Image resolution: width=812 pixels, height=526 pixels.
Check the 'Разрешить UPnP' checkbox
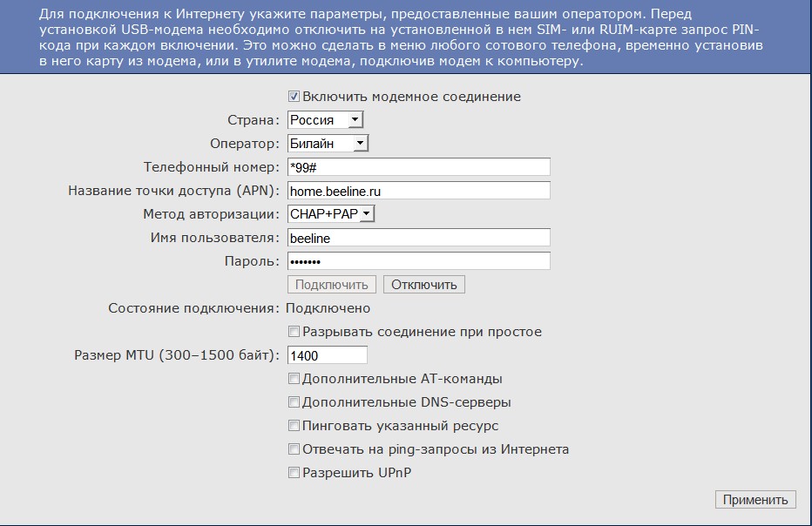[294, 473]
